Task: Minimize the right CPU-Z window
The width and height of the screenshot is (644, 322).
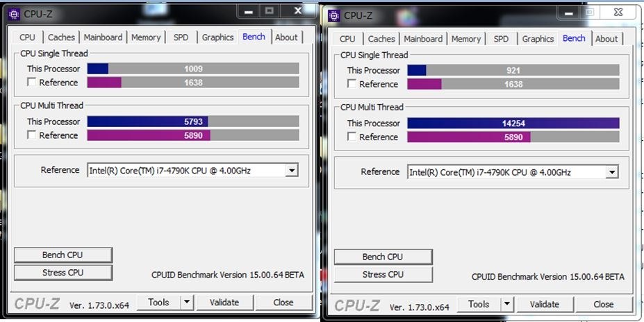Action: point(569,12)
